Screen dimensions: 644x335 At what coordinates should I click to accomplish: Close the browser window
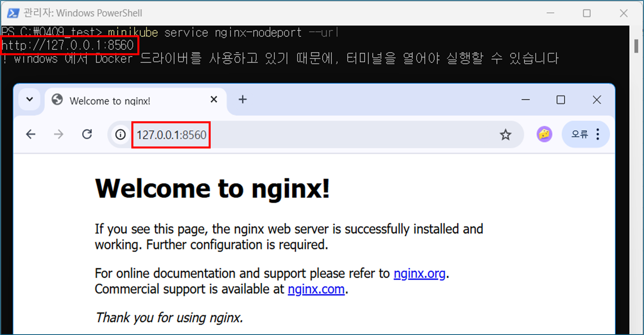pos(597,100)
